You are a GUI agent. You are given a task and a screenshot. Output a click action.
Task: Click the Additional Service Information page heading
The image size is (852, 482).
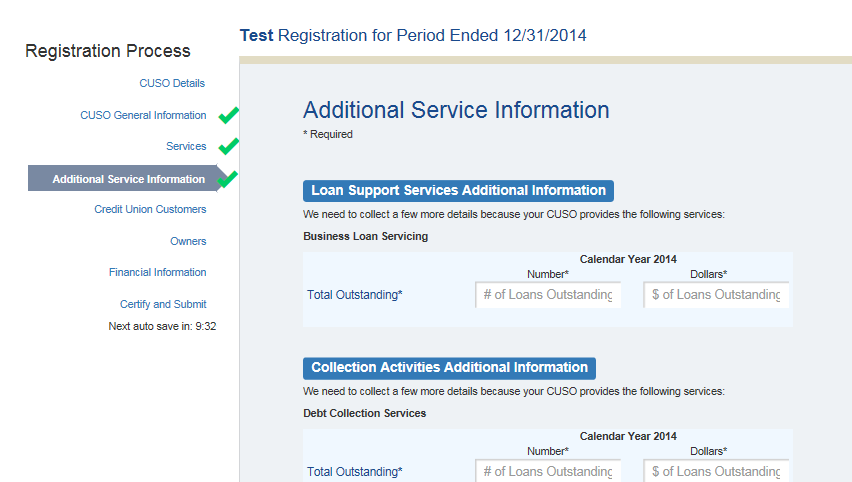[456, 110]
